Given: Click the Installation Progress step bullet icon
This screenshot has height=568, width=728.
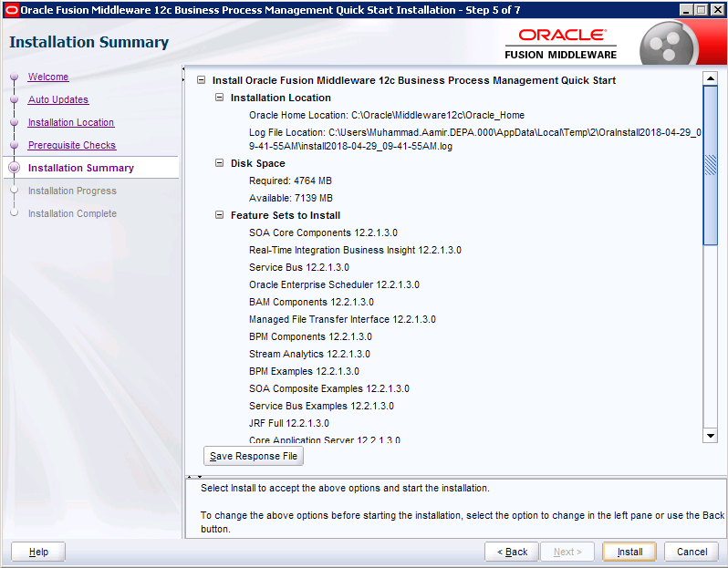Looking at the screenshot, I should [15, 191].
